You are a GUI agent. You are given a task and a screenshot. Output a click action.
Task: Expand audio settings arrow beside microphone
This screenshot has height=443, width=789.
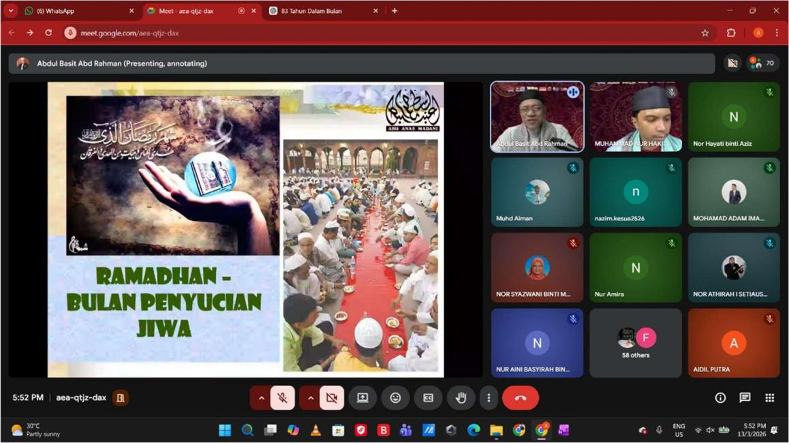261,398
